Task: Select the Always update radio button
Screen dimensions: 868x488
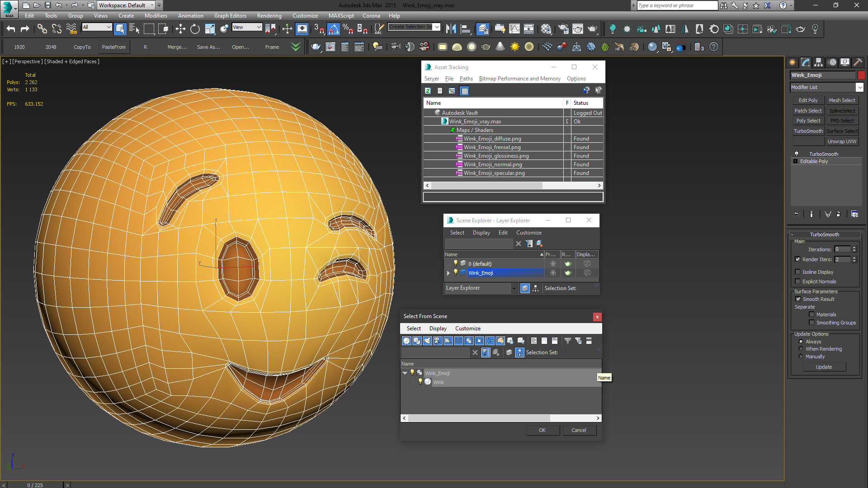Action: tap(801, 341)
